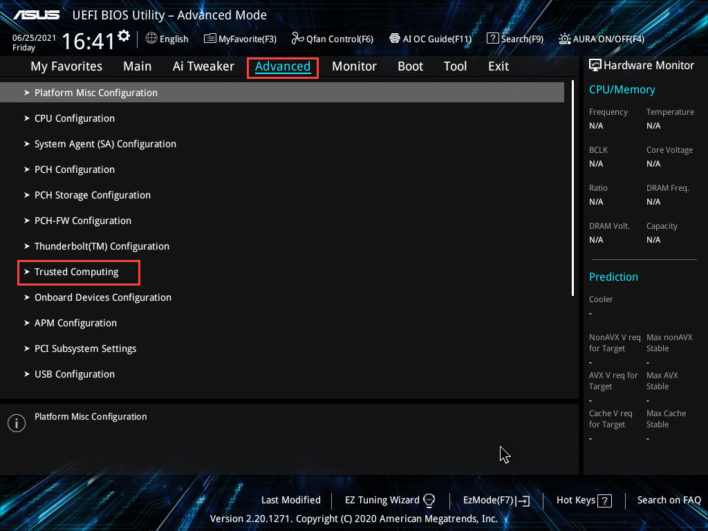Click the Cooler label under Prediction

[x=601, y=299]
